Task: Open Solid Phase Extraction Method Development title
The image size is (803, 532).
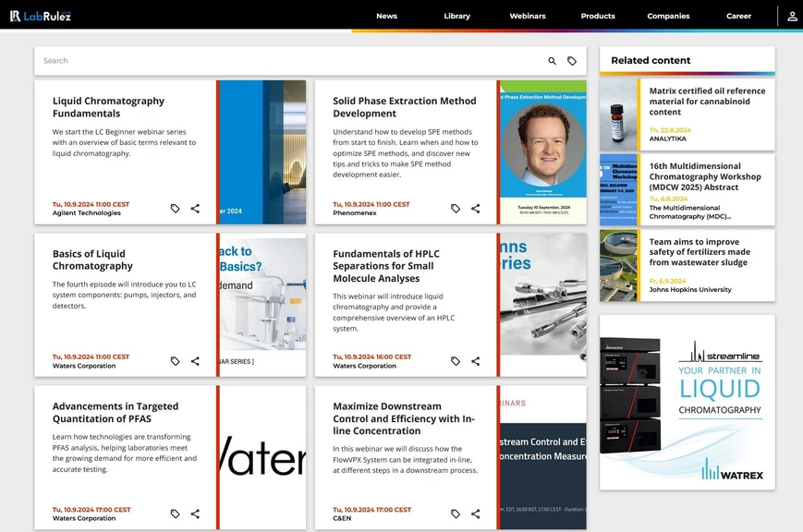Action: [405, 107]
